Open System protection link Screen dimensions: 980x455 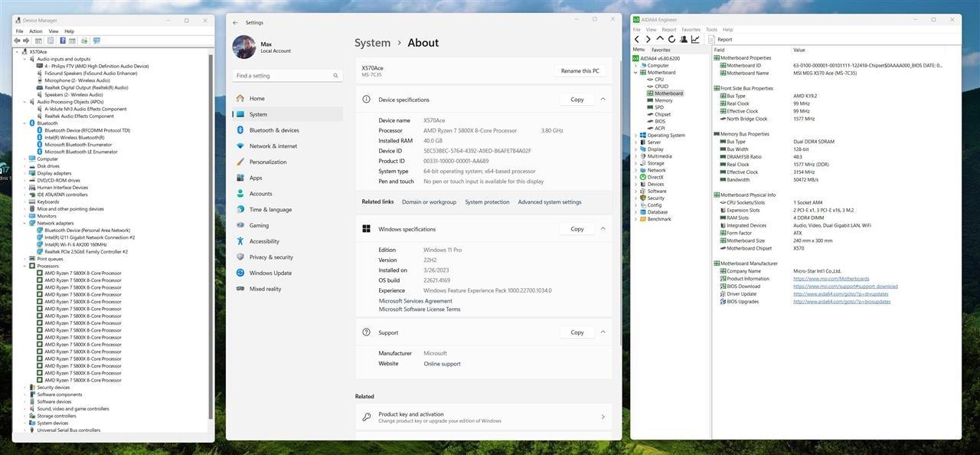pyautogui.click(x=487, y=202)
